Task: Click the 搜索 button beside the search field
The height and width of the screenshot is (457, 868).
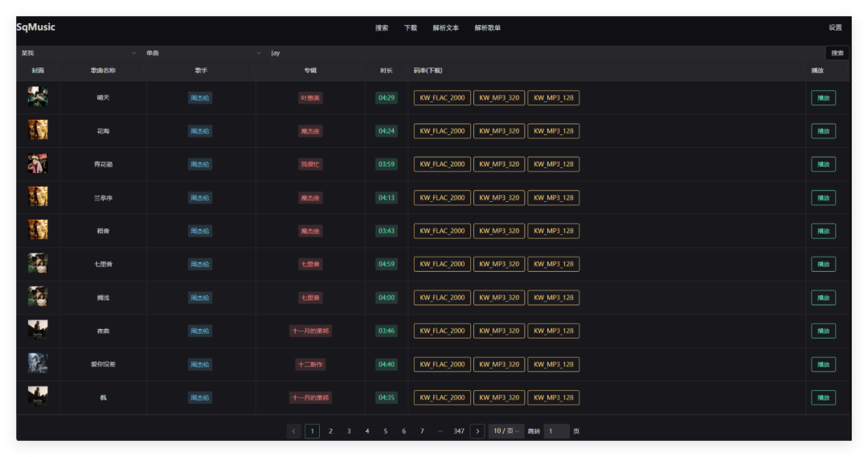Action: click(837, 53)
